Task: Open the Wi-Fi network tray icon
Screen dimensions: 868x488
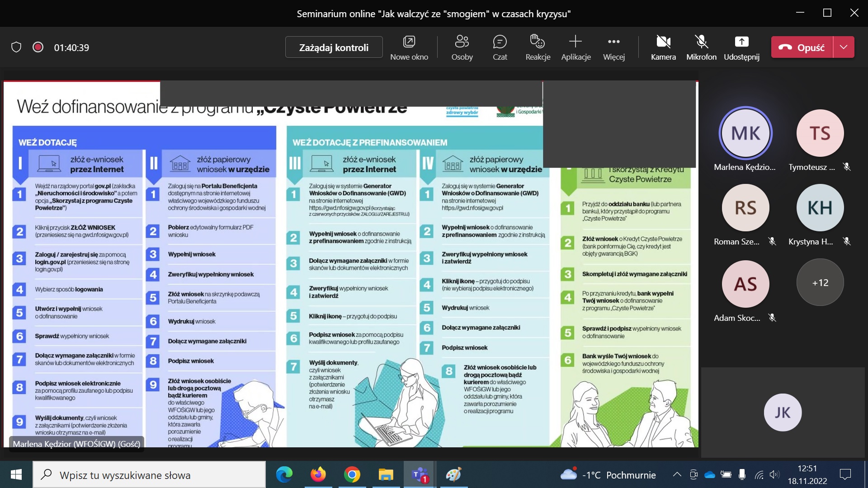Action: point(759,474)
